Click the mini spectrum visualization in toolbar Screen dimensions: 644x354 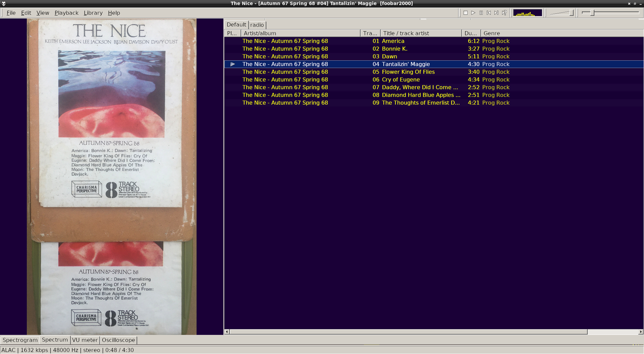pyautogui.click(x=527, y=13)
